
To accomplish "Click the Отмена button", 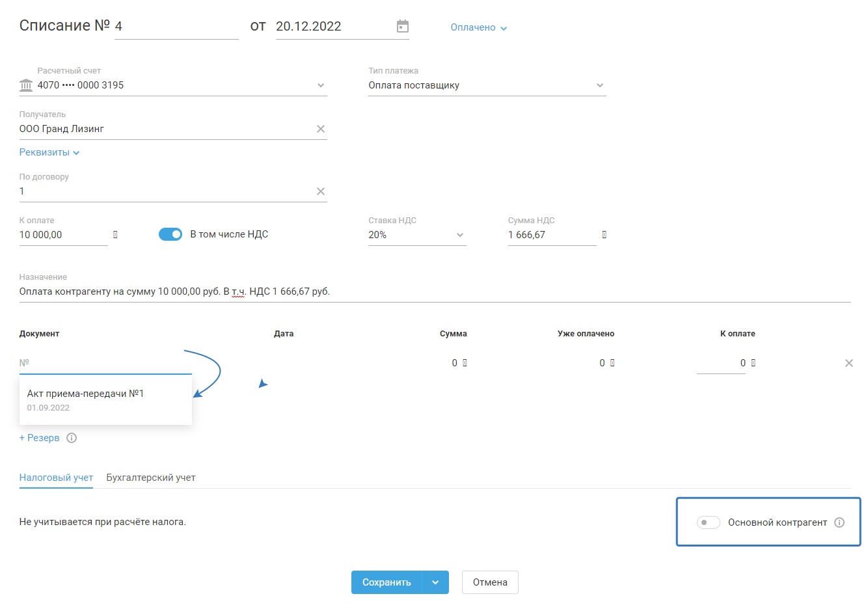I will pos(490,582).
